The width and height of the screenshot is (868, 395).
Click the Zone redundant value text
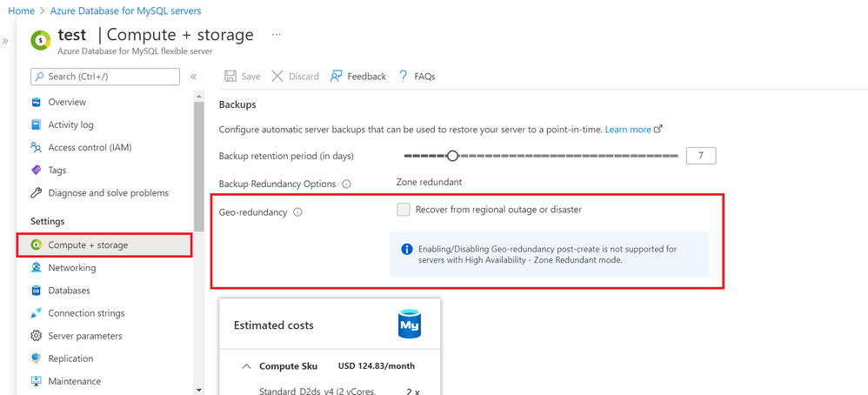point(429,182)
